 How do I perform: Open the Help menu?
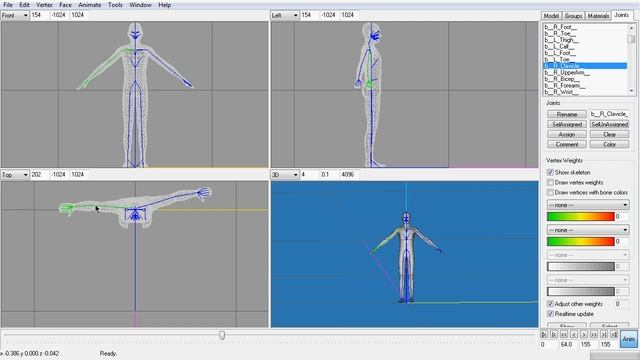pyautogui.click(x=164, y=5)
